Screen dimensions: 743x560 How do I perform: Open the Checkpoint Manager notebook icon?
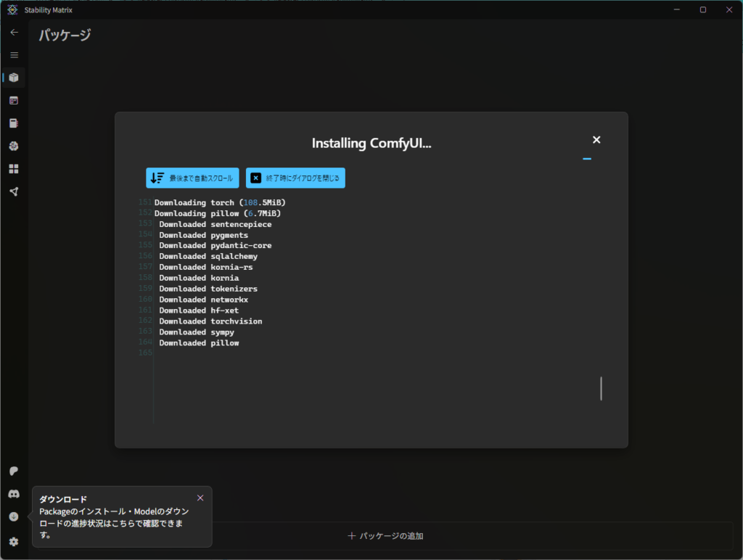tap(14, 123)
